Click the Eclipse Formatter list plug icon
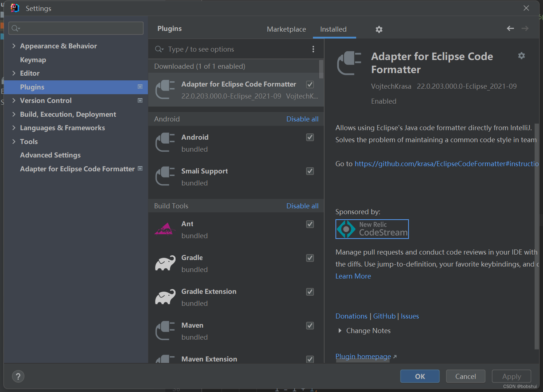The image size is (543, 392). pos(165,90)
